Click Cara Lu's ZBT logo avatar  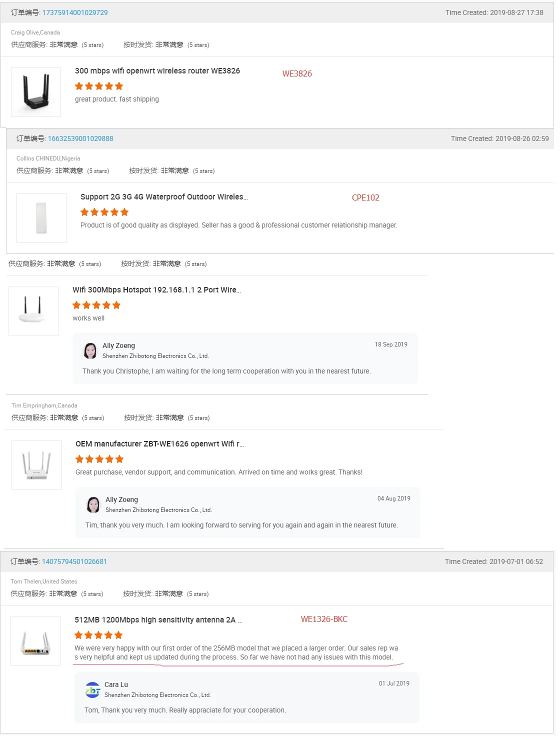pos(92,690)
